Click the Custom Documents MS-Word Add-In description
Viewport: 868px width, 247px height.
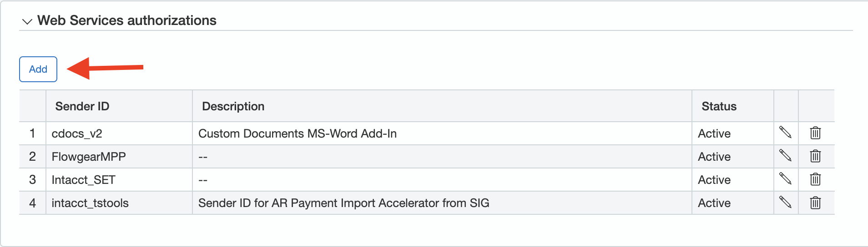click(298, 133)
